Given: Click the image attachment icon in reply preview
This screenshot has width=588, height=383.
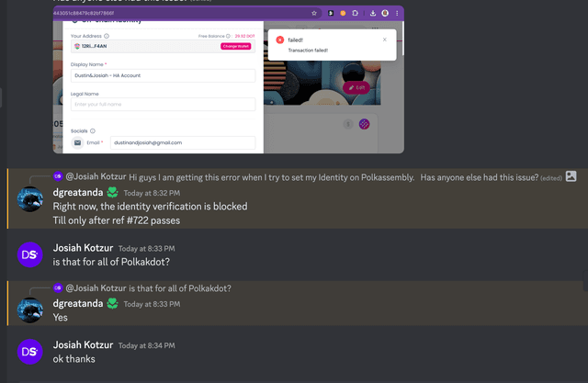Looking at the screenshot, I should [571, 176].
